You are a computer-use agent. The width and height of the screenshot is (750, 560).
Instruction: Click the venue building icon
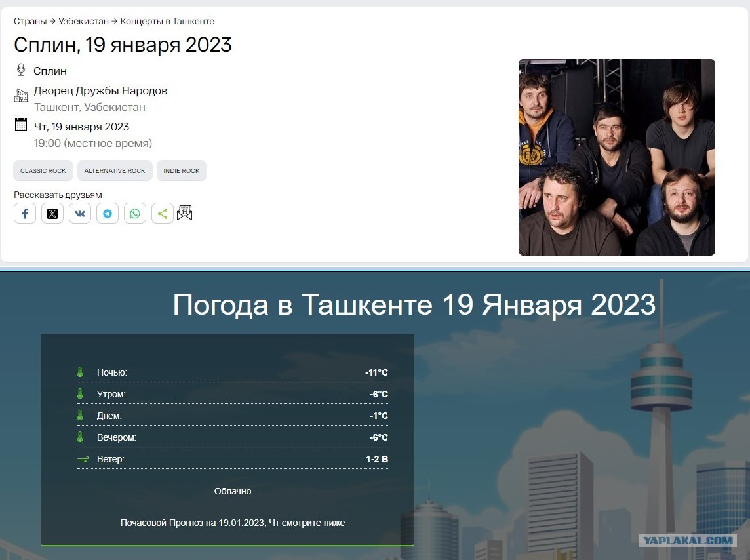click(x=21, y=95)
